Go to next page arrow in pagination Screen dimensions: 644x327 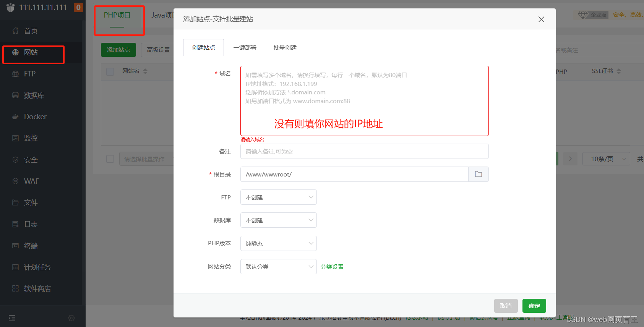pyautogui.click(x=570, y=159)
